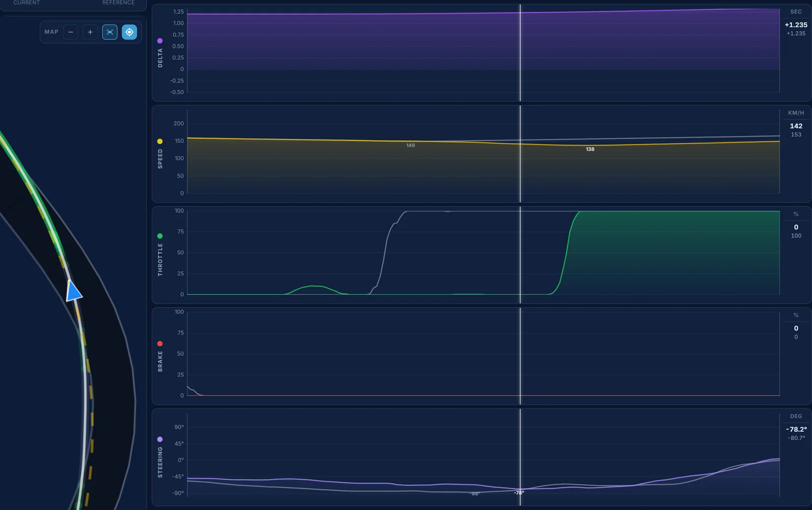Click cursor line in Throttle chart
This screenshot has height=510, width=812.
pyautogui.click(x=520, y=255)
